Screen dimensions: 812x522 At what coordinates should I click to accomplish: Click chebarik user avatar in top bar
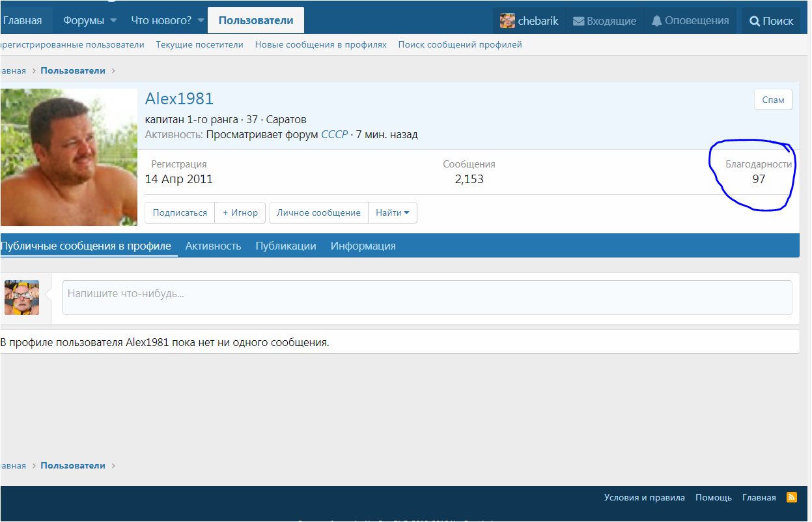coord(507,21)
